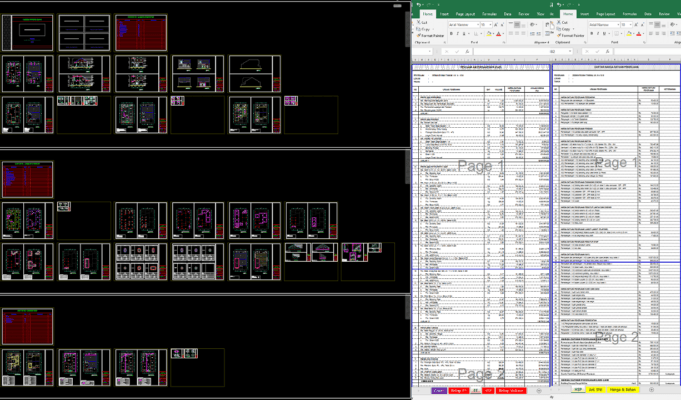Increase font size in the right Excel window

point(636,25)
